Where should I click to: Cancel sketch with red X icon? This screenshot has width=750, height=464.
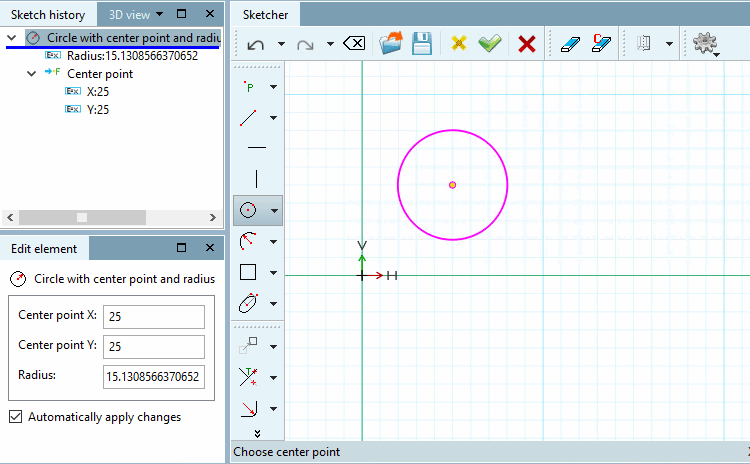(527, 44)
